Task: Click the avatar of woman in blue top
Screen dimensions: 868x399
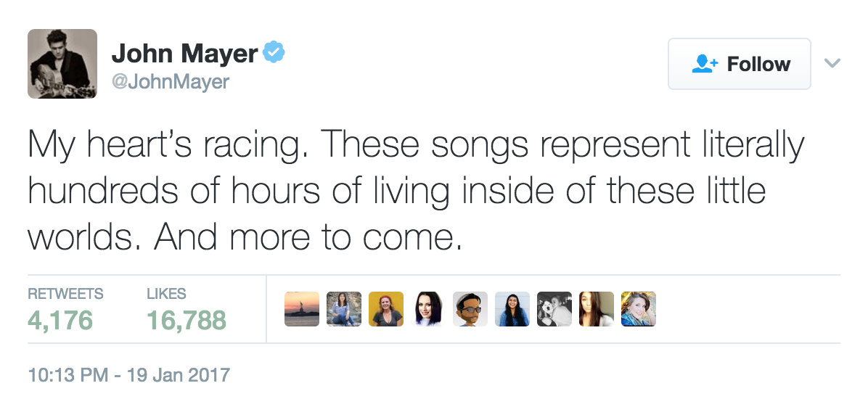Action: pos(512,309)
